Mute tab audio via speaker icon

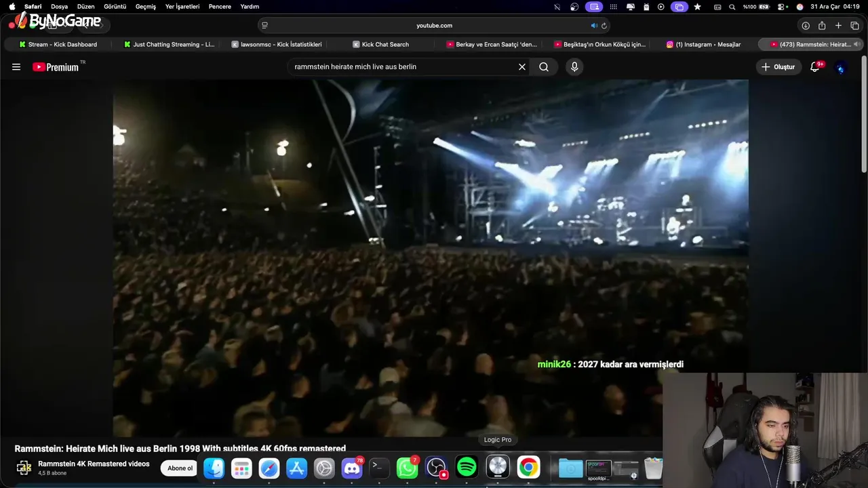[594, 26]
